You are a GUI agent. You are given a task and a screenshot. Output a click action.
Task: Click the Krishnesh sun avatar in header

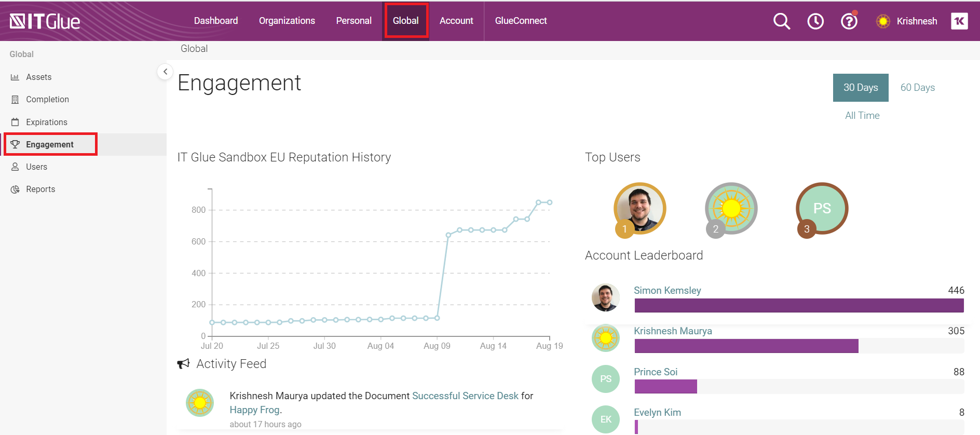[x=883, y=21]
